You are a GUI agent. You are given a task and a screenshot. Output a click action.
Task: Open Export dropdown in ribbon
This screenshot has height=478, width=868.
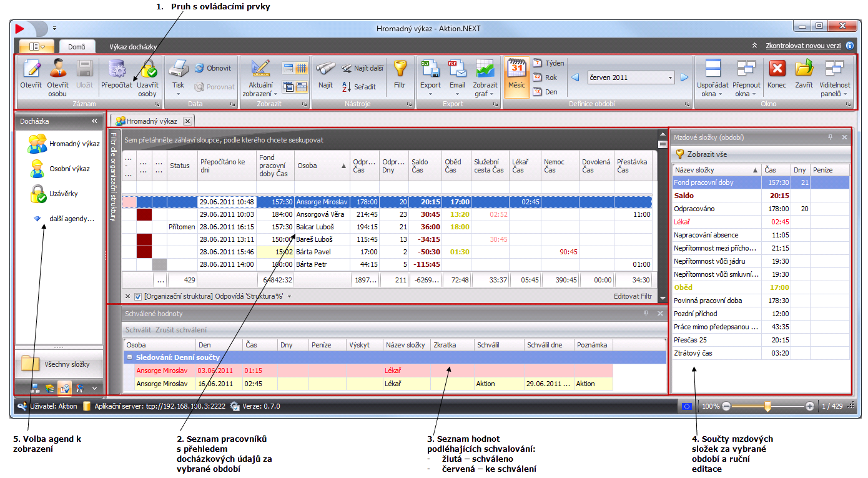[x=430, y=77]
